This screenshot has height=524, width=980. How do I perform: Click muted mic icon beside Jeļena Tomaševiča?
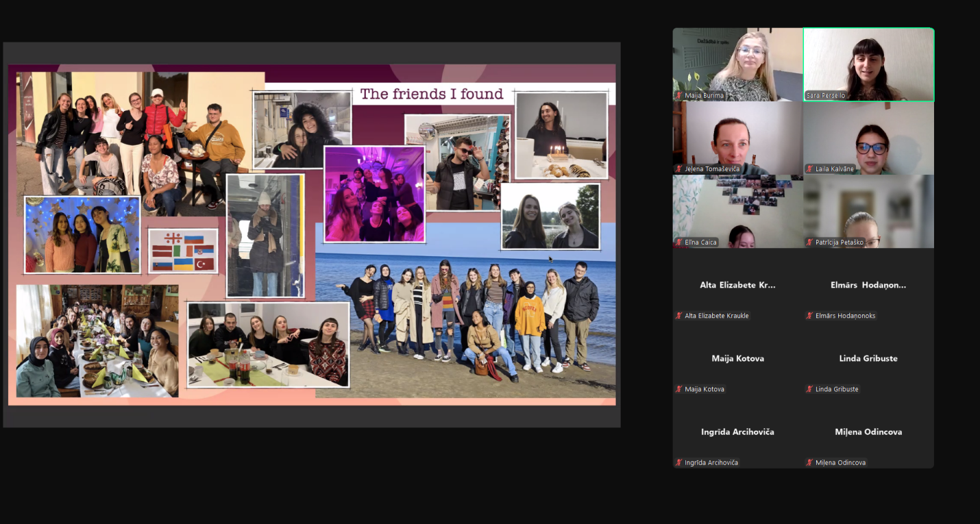[x=679, y=169]
